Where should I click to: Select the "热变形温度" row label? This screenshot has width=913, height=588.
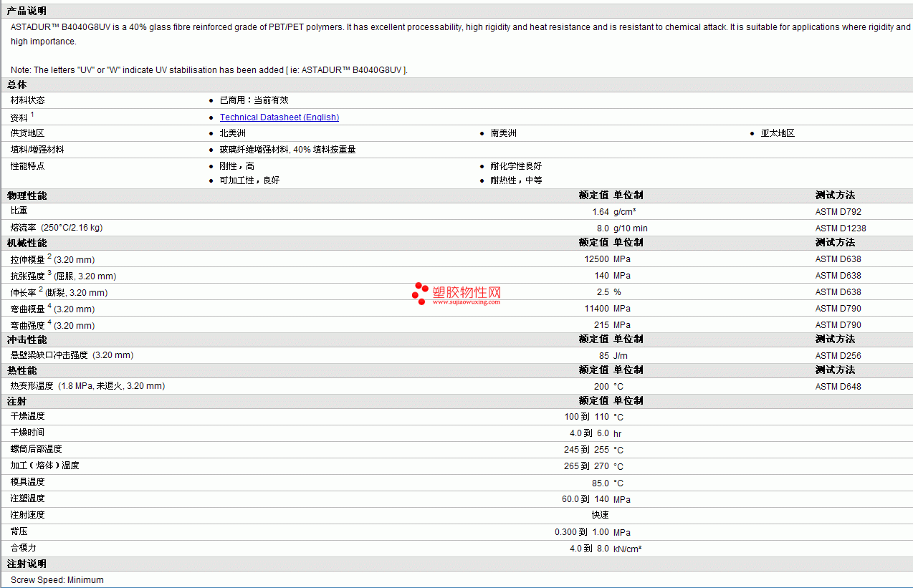[x=32, y=386]
